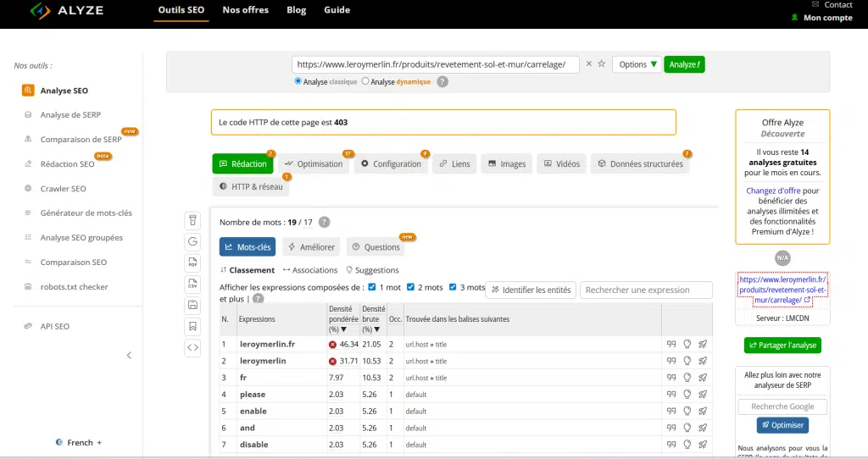The image size is (868, 459).
Task: Click the lightbulb icon in "please" row
Action: point(687,395)
